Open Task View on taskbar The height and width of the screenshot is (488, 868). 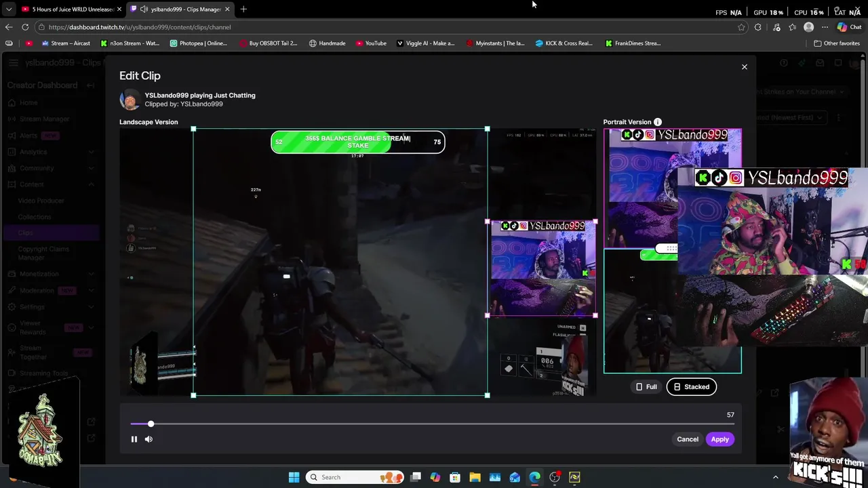point(416,477)
